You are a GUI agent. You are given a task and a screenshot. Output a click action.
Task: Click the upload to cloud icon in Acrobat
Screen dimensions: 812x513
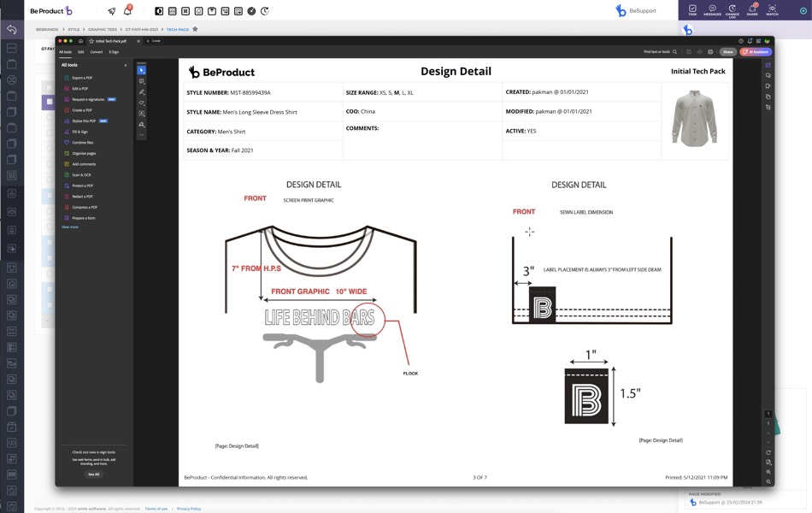pos(700,52)
